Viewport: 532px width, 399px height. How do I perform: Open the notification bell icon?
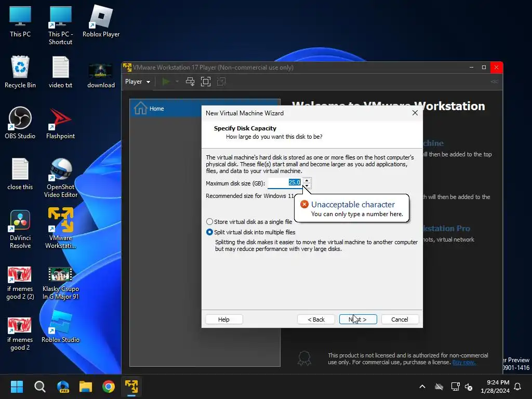click(518, 387)
